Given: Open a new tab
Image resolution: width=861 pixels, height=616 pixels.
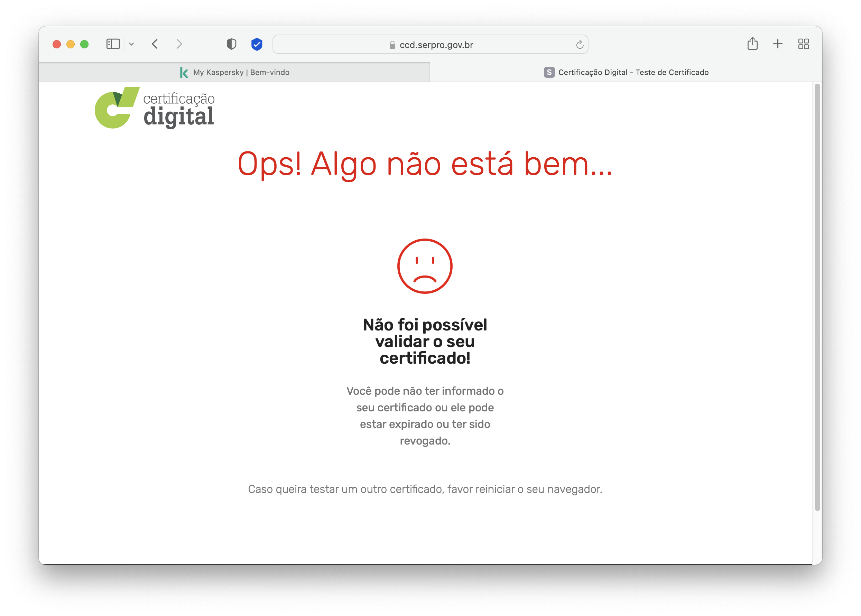Looking at the screenshot, I should coord(778,44).
